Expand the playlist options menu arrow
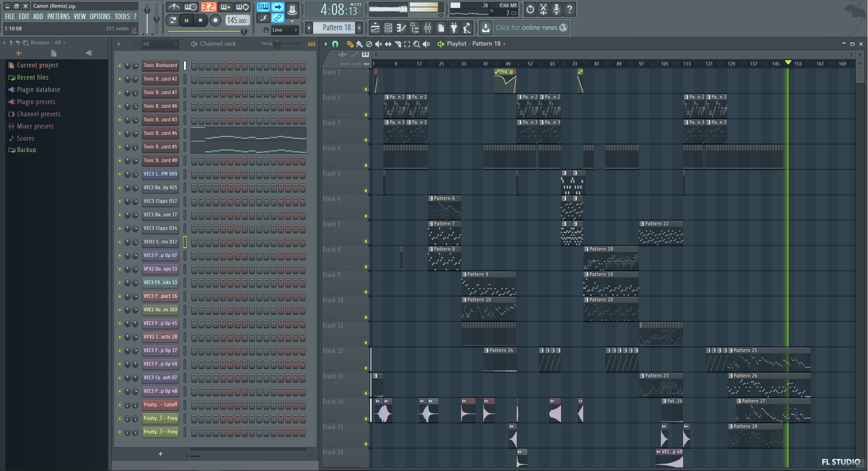Viewport: 868px width, 471px height. 325,44
